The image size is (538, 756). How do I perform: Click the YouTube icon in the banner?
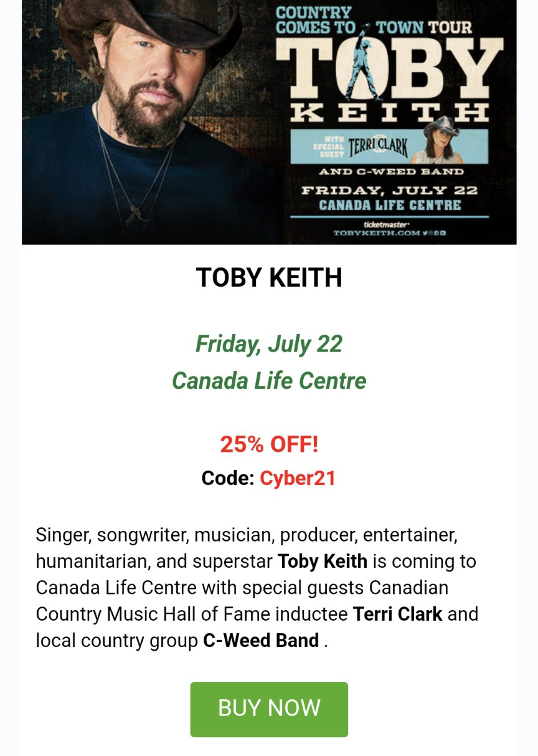tap(443, 233)
